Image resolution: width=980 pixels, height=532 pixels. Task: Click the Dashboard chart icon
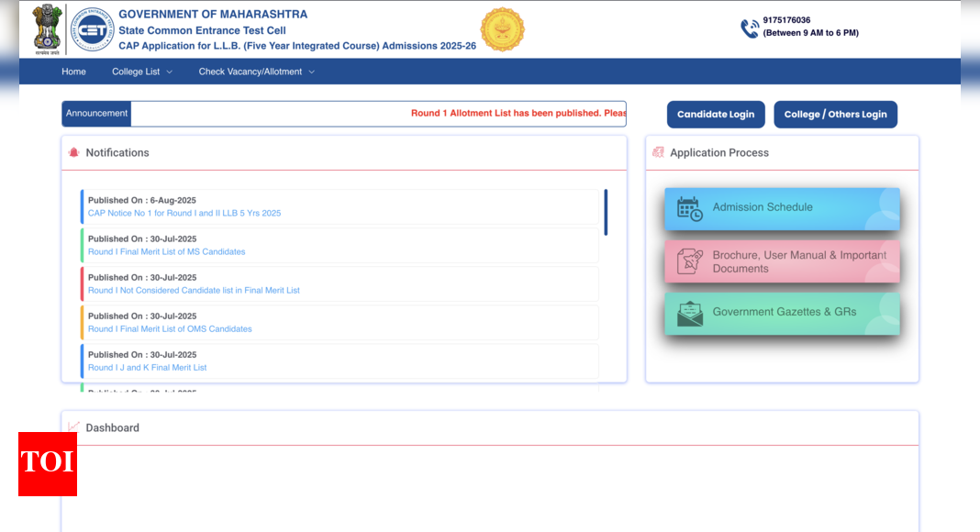(73, 427)
